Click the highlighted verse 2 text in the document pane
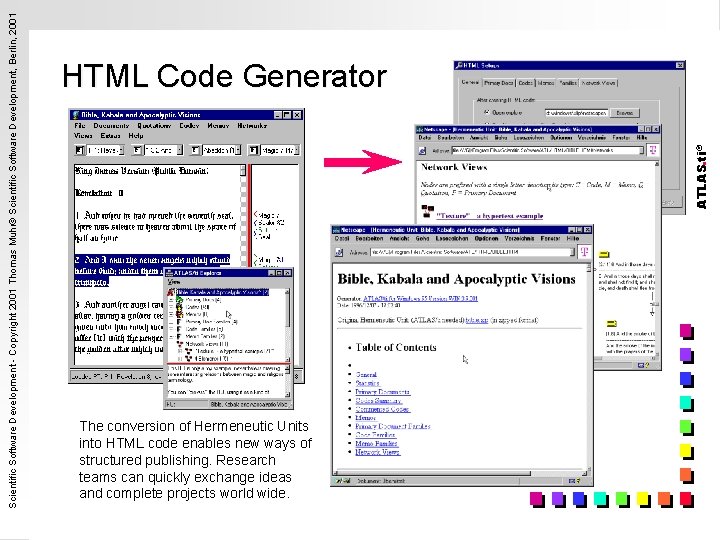 [152, 271]
